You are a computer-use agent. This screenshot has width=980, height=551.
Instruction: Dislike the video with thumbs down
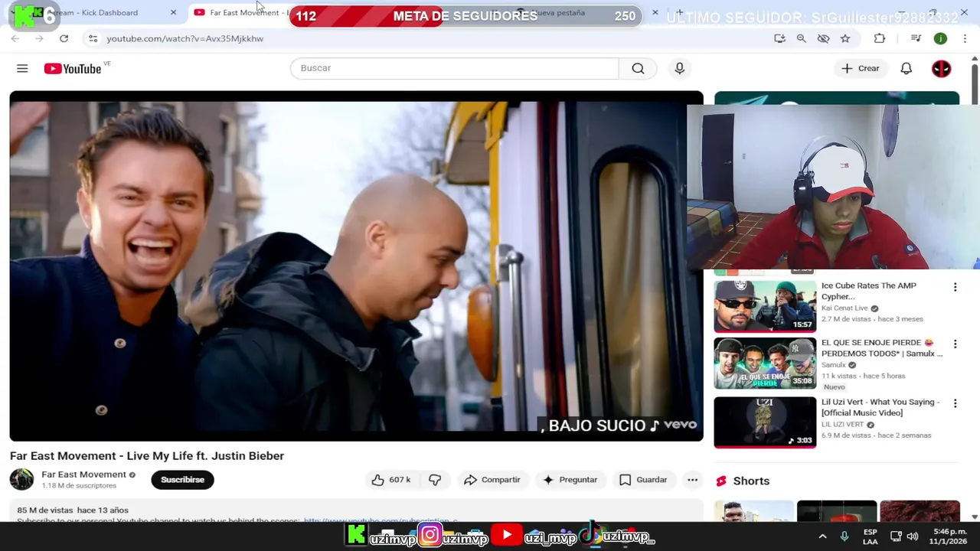[x=435, y=480]
